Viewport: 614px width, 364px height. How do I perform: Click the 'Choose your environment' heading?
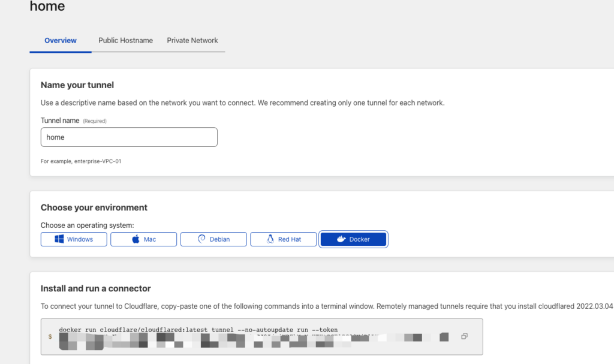(94, 207)
